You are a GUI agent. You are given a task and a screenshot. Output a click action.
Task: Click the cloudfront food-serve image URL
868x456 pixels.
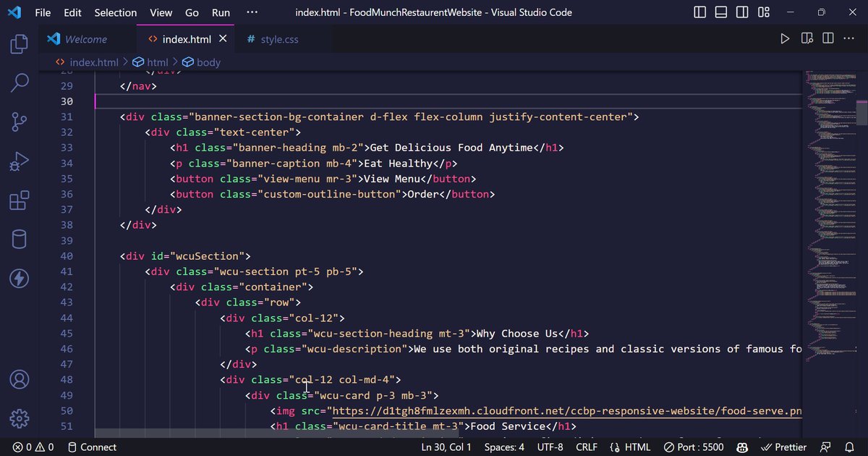pyautogui.click(x=566, y=411)
